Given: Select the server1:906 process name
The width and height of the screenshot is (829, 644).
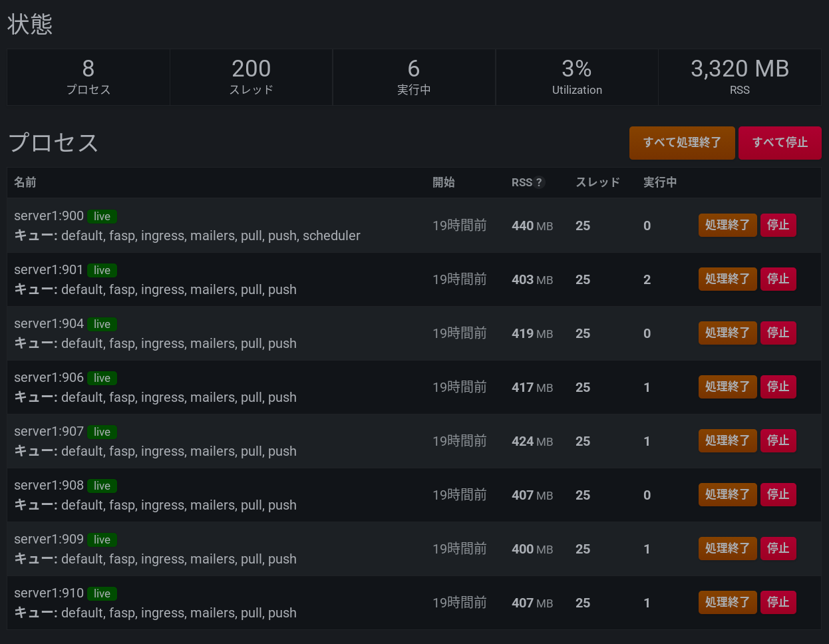Looking at the screenshot, I should click(x=49, y=378).
